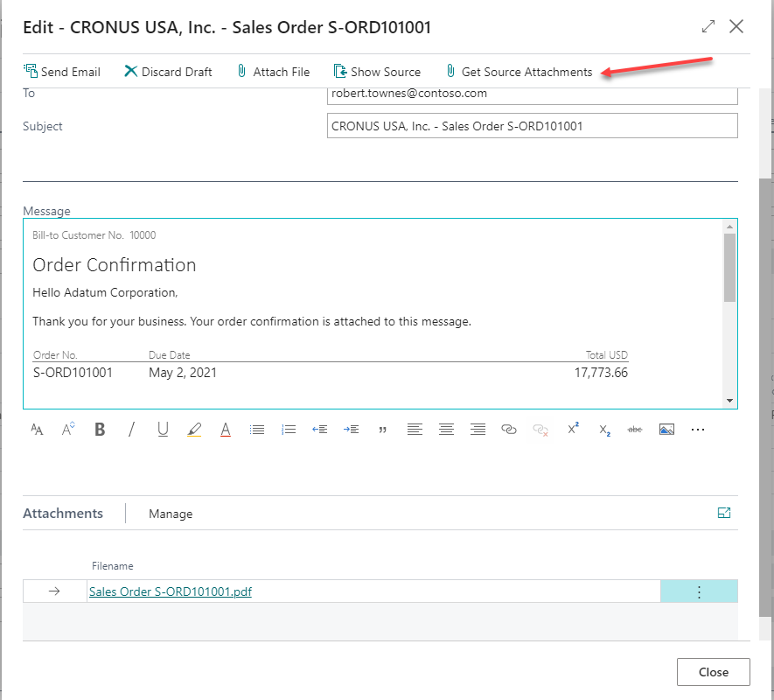
Task: Toggle strikethrough formatting
Action: 634,429
